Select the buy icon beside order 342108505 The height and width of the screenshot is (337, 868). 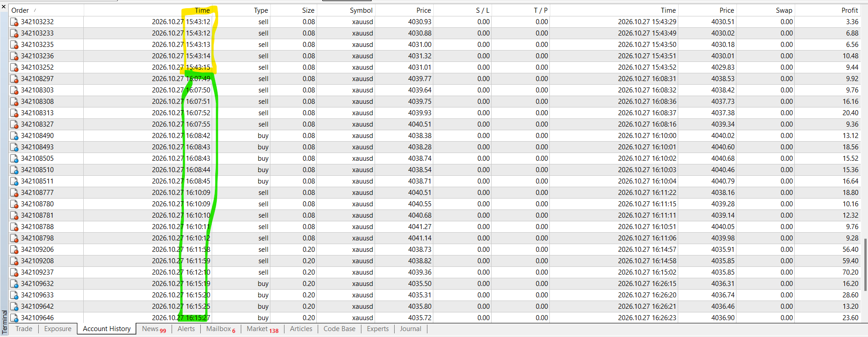coord(14,158)
